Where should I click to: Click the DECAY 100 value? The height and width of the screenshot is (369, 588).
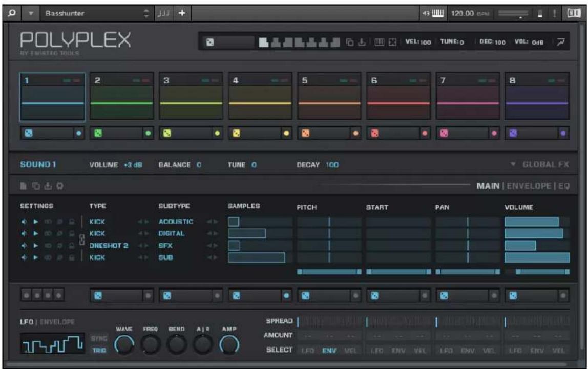332,165
